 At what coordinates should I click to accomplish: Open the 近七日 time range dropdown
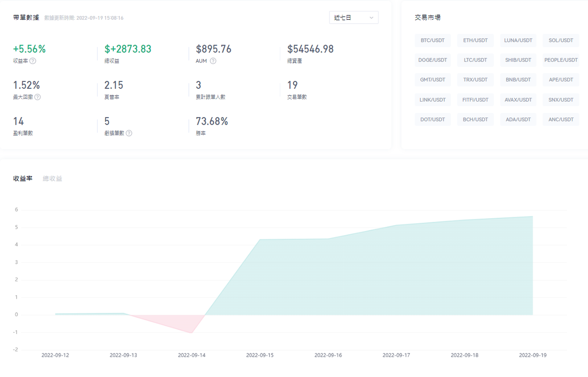click(353, 17)
